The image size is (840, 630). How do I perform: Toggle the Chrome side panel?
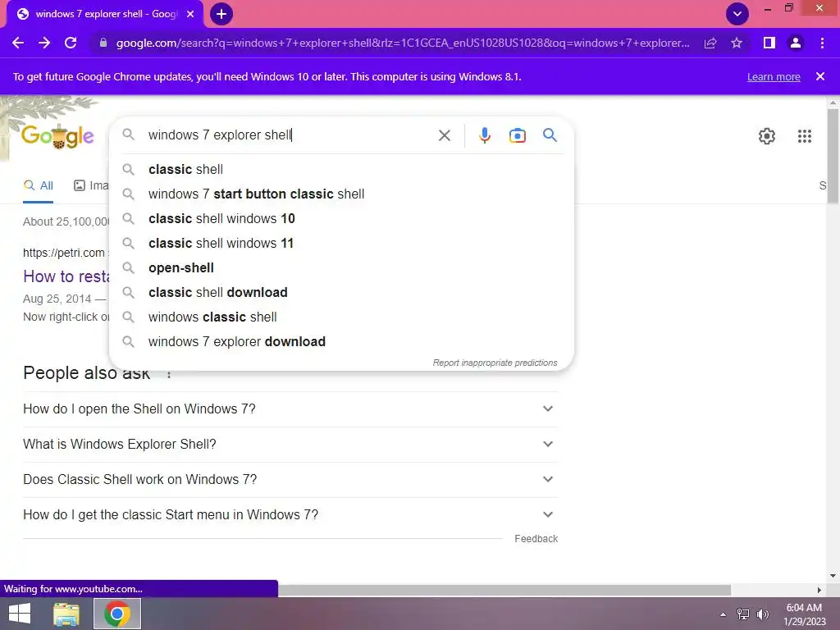tap(769, 43)
